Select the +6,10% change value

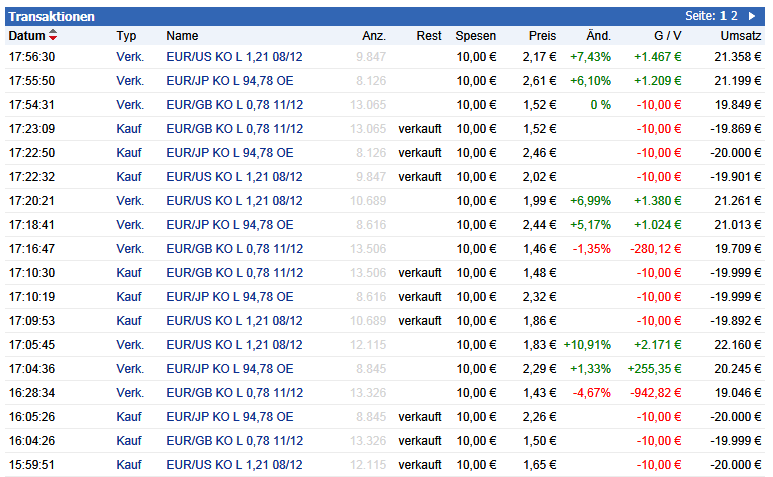click(x=590, y=81)
